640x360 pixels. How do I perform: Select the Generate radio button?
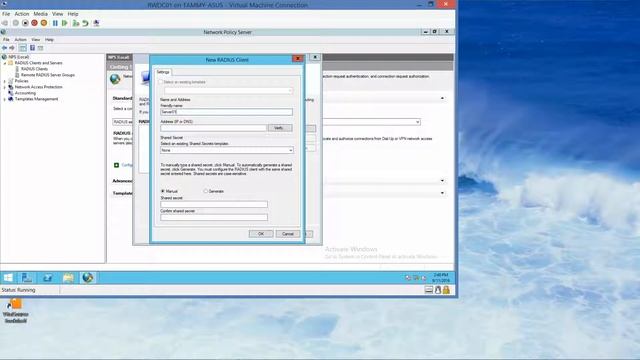click(x=206, y=191)
